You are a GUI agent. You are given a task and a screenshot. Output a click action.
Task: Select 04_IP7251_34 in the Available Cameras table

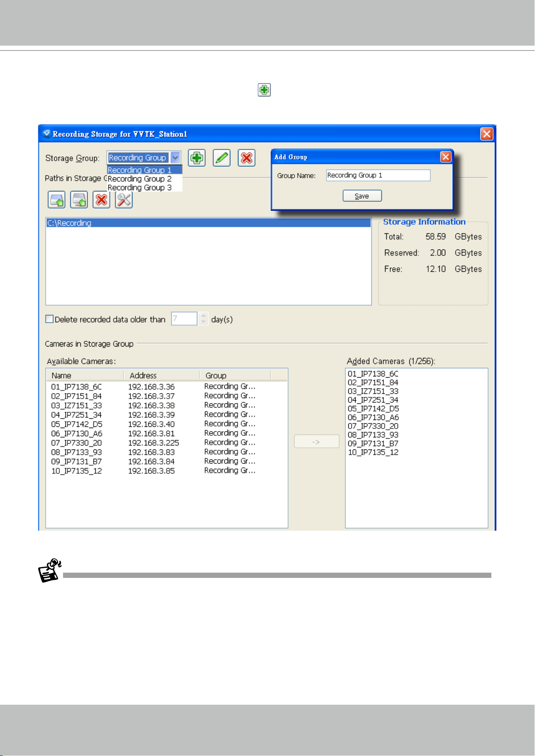click(76, 415)
